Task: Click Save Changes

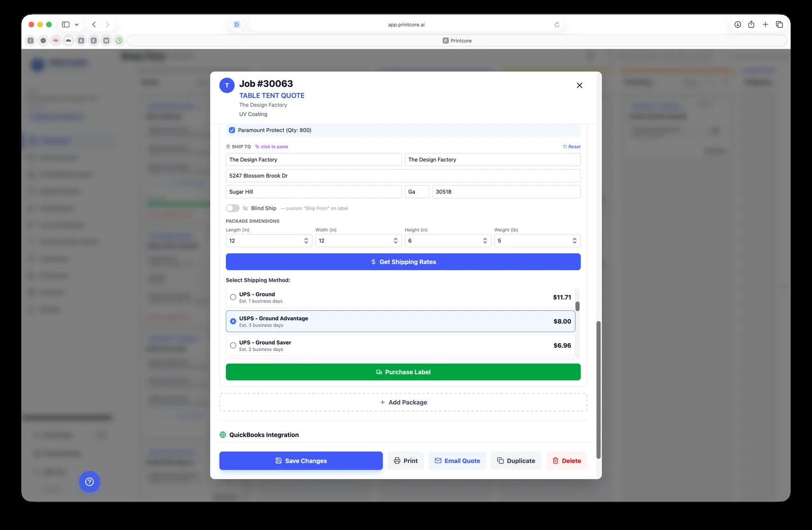Action: tap(301, 461)
